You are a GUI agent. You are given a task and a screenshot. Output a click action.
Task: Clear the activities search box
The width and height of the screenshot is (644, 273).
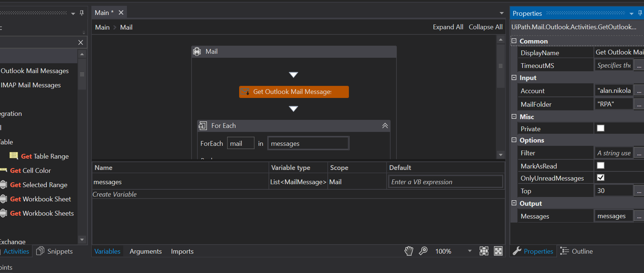pos(81,42)
